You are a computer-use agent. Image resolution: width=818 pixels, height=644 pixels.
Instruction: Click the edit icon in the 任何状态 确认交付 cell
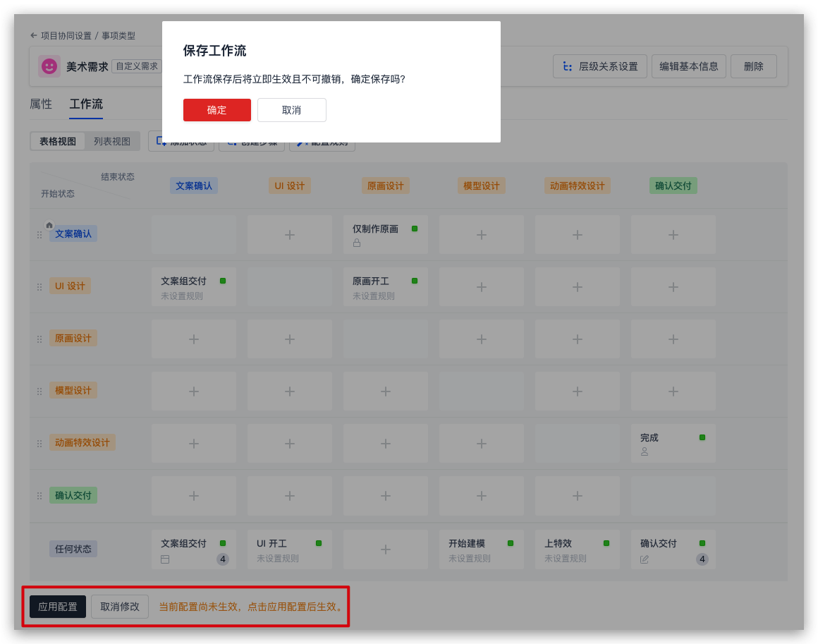645,559
